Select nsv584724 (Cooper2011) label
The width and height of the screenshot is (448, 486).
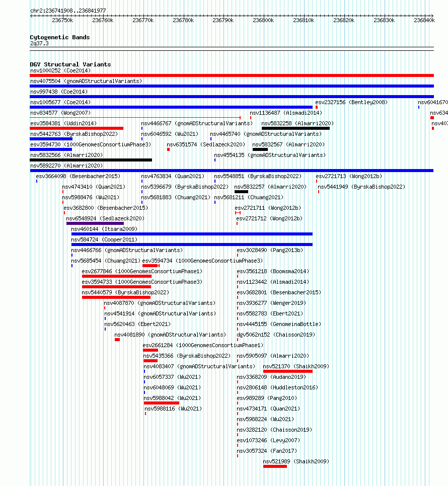click(x=104, y=239)
